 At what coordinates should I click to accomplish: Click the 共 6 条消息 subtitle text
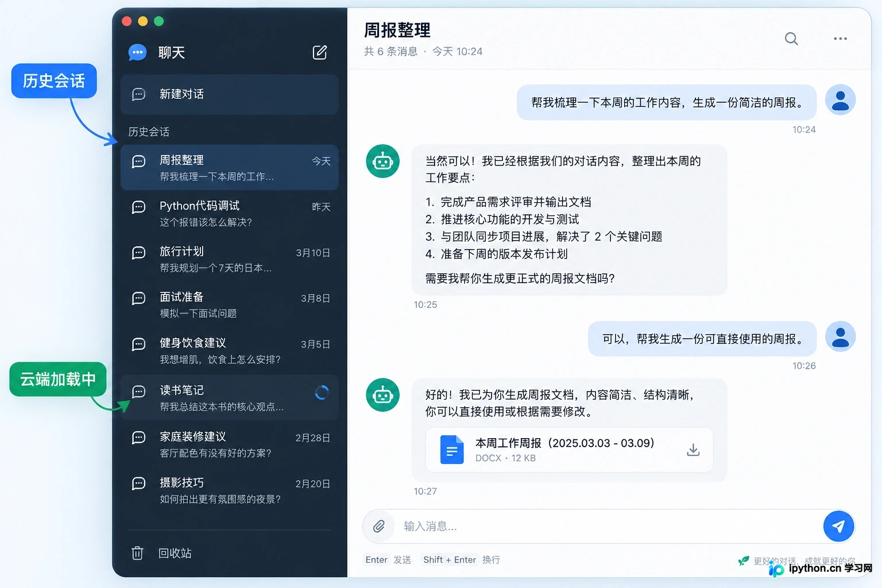pos(390,52)
